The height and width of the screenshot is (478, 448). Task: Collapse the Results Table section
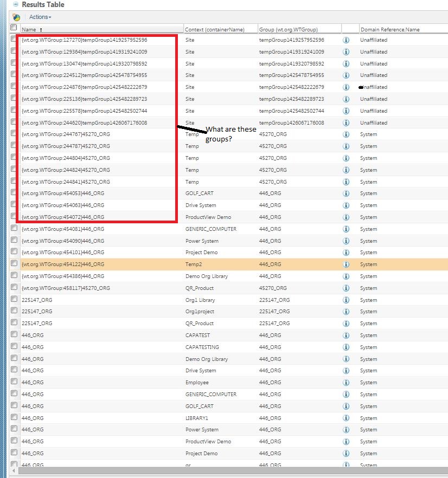16,4
